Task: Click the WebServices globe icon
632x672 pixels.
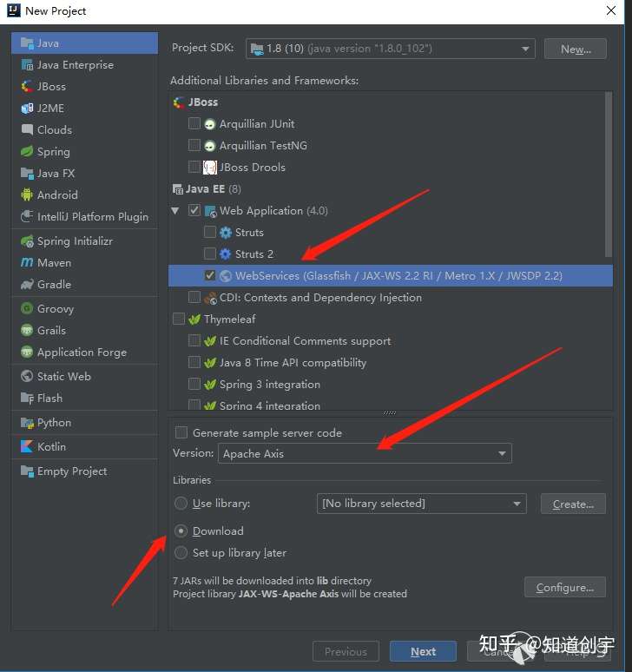Action: tap(226, 276)
